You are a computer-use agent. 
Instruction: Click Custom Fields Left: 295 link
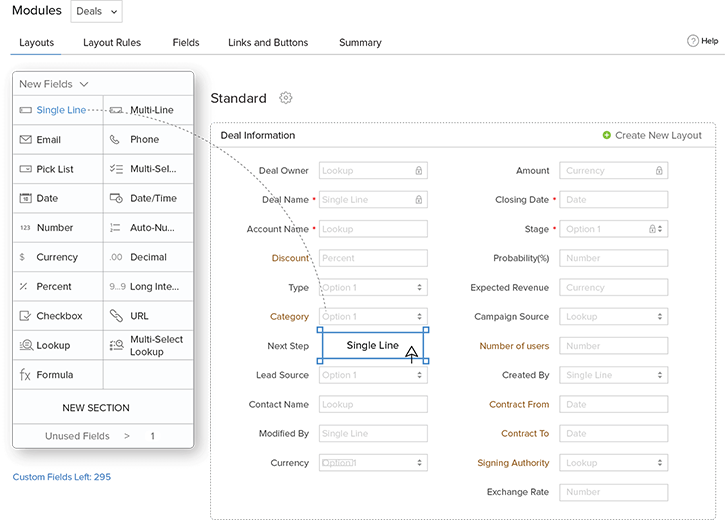click(x=61, y=477)
